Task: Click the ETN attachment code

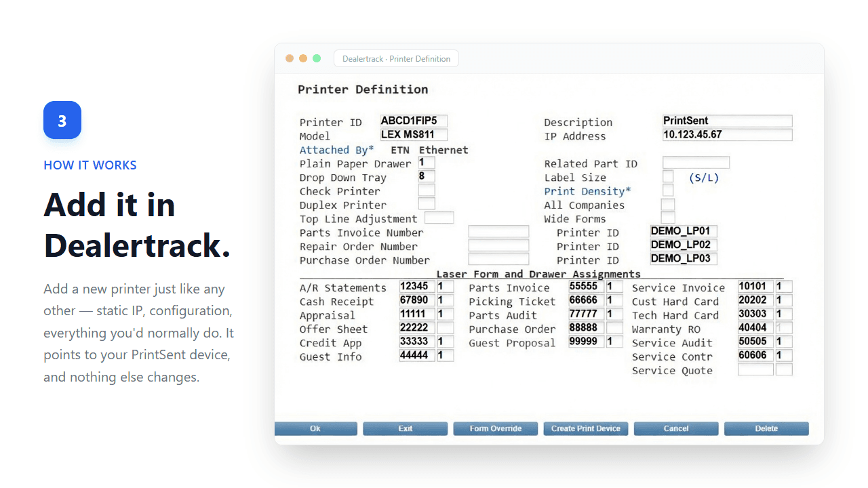Action: [x=400, y=150]
